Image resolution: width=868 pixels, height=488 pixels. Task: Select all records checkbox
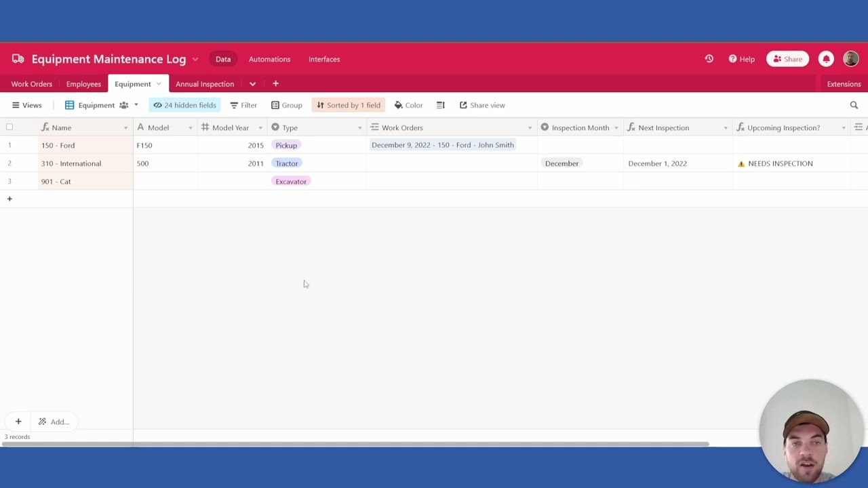coord(9,127)
